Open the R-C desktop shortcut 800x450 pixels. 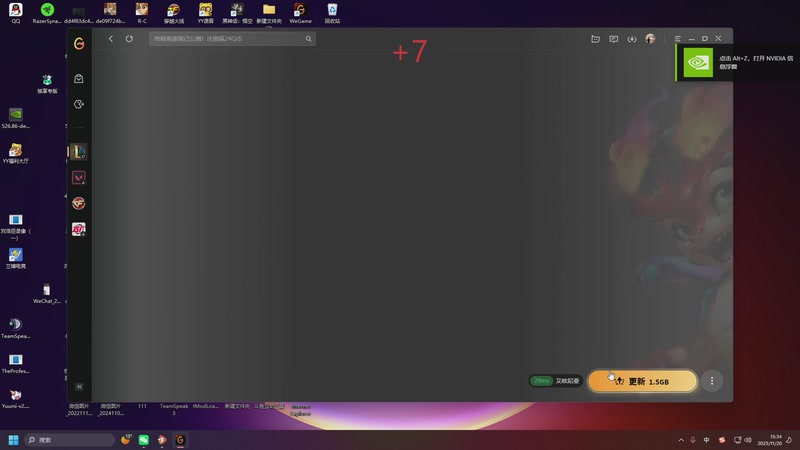142,13
